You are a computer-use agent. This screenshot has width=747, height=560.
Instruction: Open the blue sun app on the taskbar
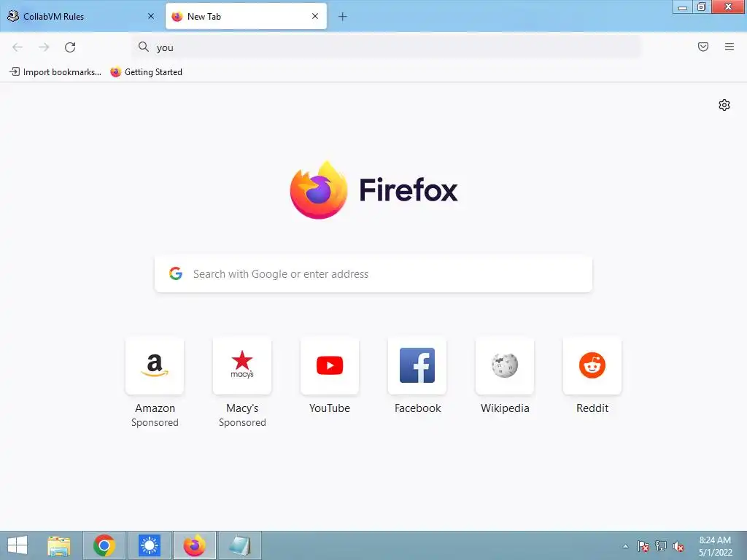(x=150, y=545)
